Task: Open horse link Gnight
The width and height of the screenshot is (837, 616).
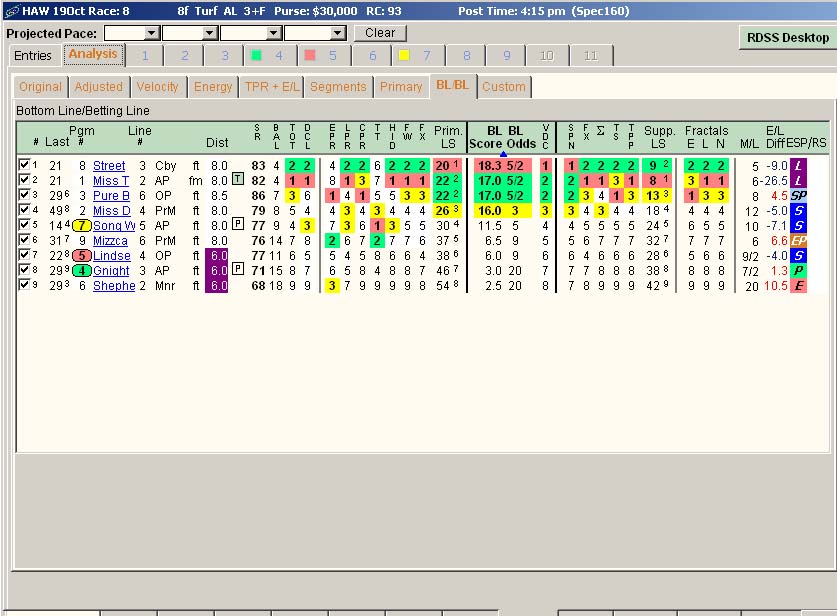Action: [x=111, y=271]
